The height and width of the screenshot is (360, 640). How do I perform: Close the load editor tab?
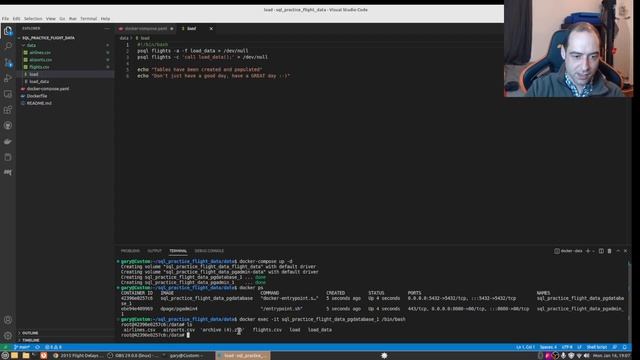click(x=211, y=29)
